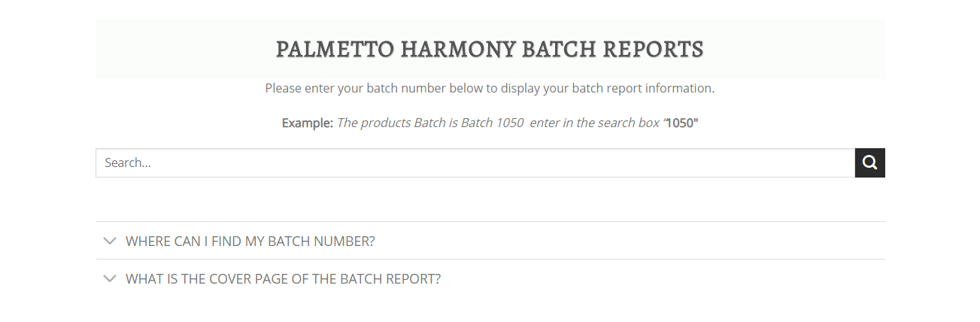Screen dimensions: 980x322
Task: Click the bold 'Example:' label
Action: [308, 123]
